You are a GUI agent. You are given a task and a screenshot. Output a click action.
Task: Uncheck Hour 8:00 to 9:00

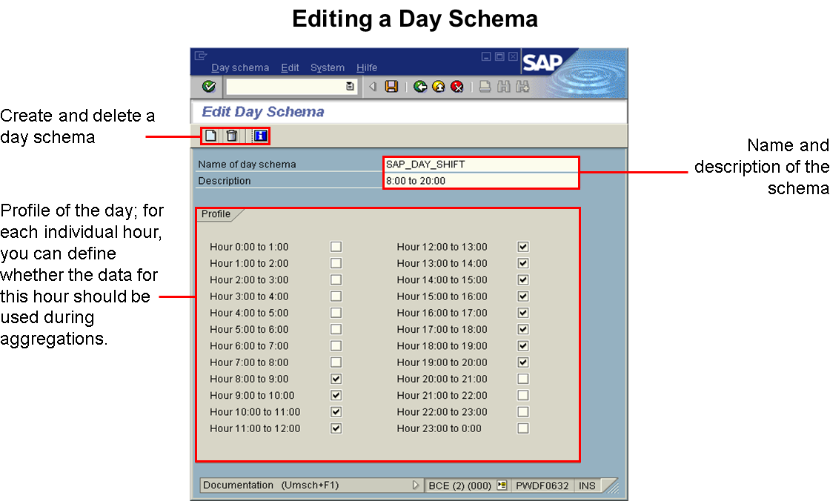(x=336, y=379)
